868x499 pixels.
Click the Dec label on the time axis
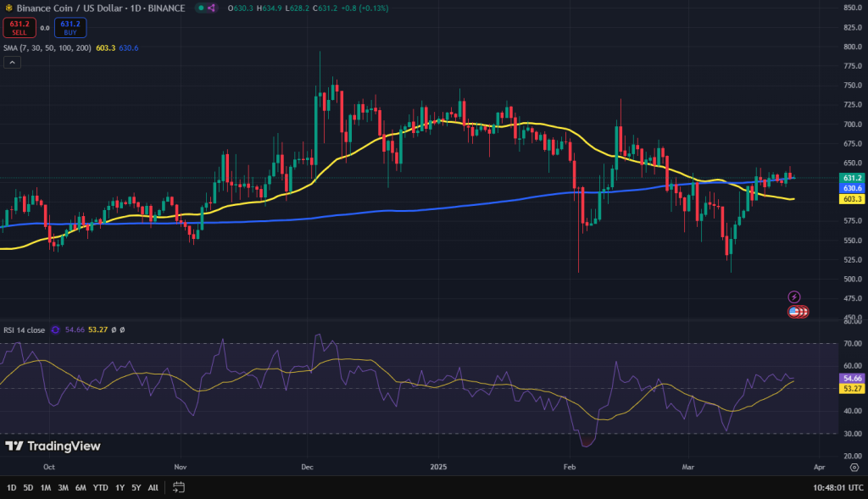[x=307, y=467]
